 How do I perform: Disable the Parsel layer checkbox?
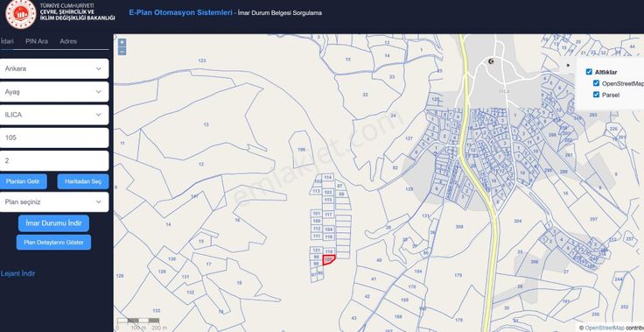pos(597,95)
